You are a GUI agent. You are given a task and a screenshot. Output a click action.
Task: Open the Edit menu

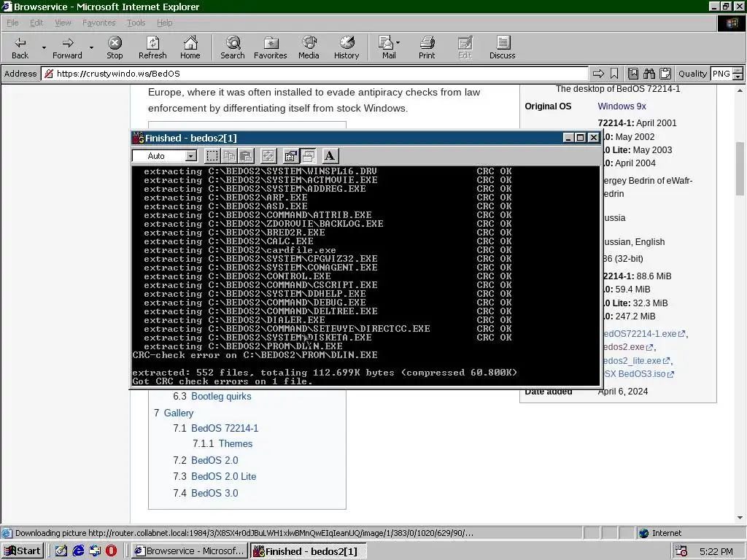[x=36, y=23]
